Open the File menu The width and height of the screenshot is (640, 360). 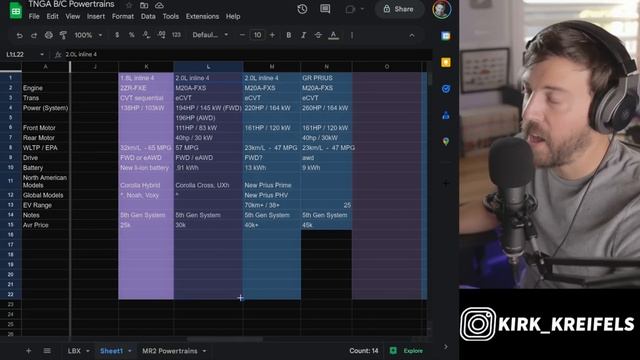coord(34,16)
